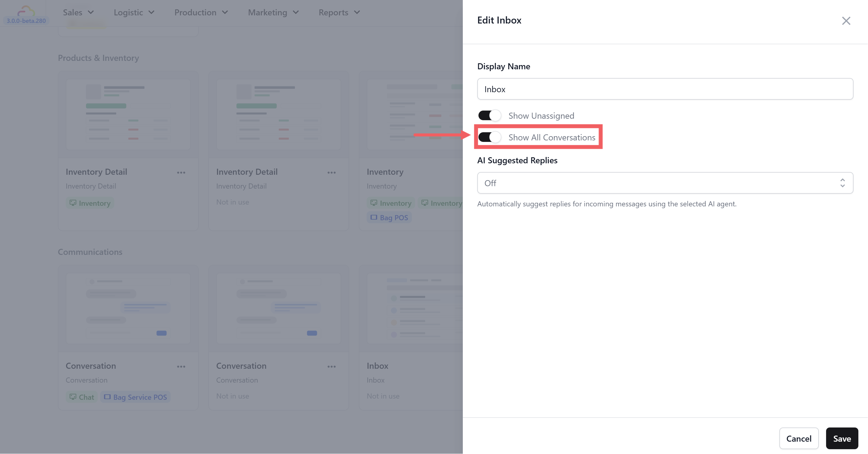Open options menu on first Conversation card
Image resolution: width=868 pixels, height=454 pixels.
tap(181, 366)
